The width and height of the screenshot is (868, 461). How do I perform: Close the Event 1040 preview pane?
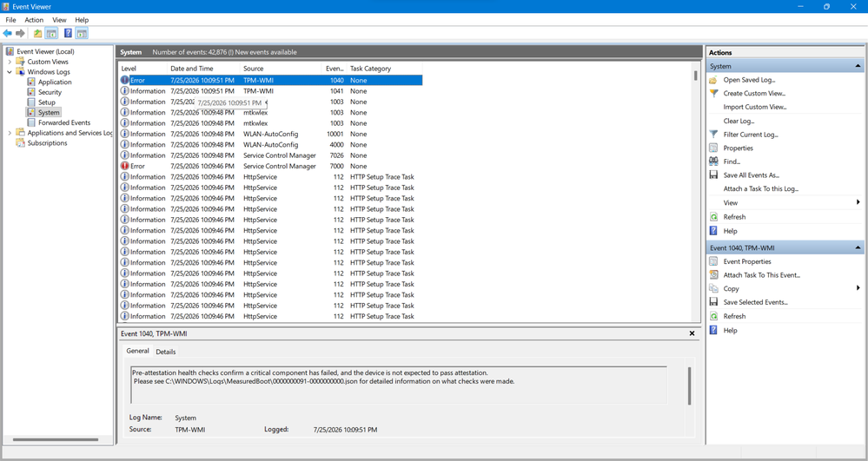[692, 333]
